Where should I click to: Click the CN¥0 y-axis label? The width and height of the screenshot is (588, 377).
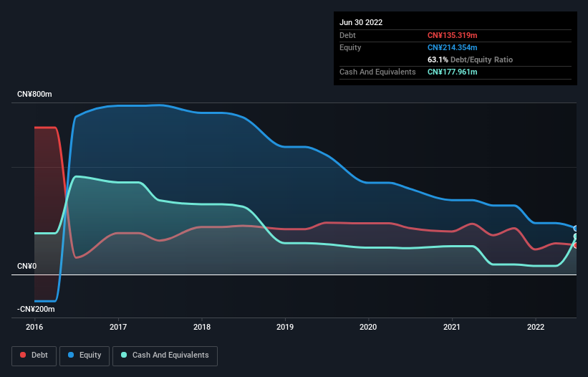[27, 267]
